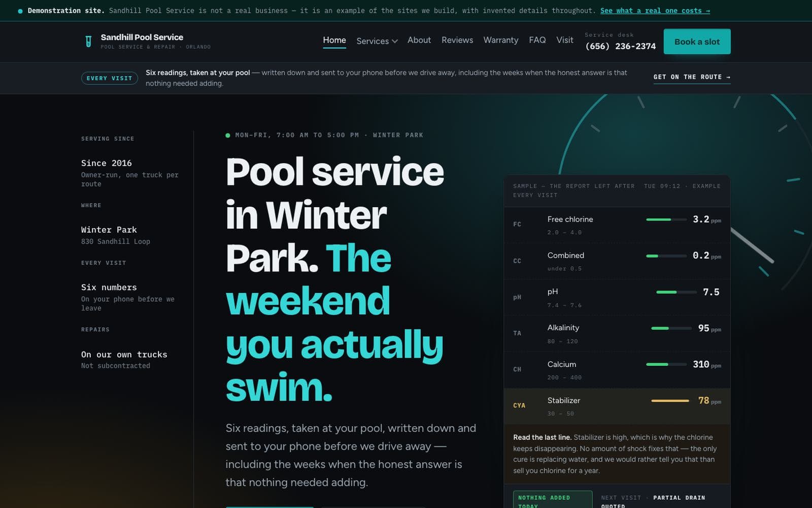
Task: Open the FAQ nav item
Action: (537, 40)
